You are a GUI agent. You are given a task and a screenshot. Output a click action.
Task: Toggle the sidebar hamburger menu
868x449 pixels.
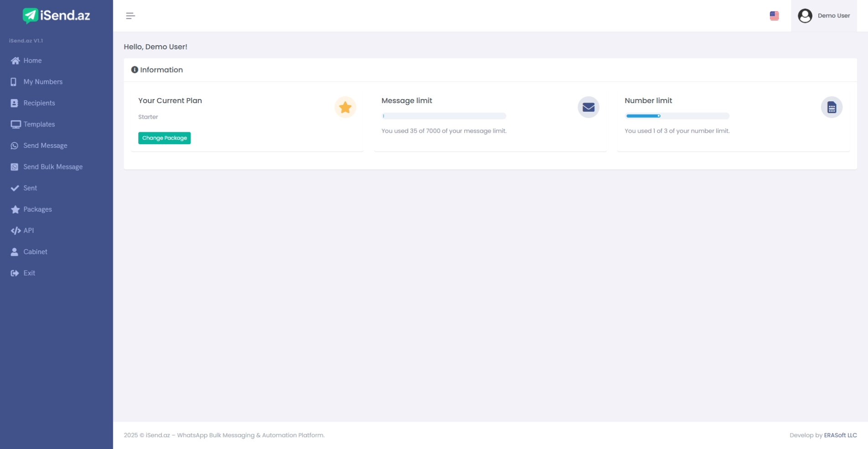tap(130, 16)
